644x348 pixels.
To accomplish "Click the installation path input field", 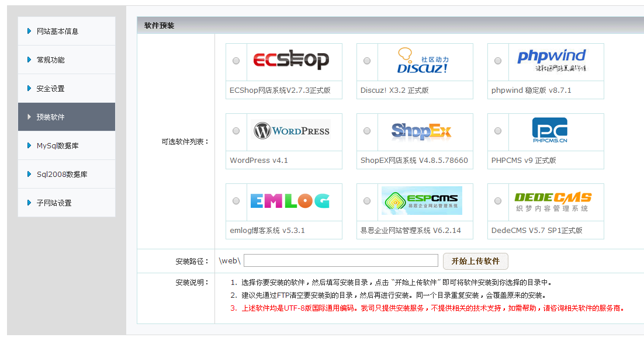I will 341,260.
